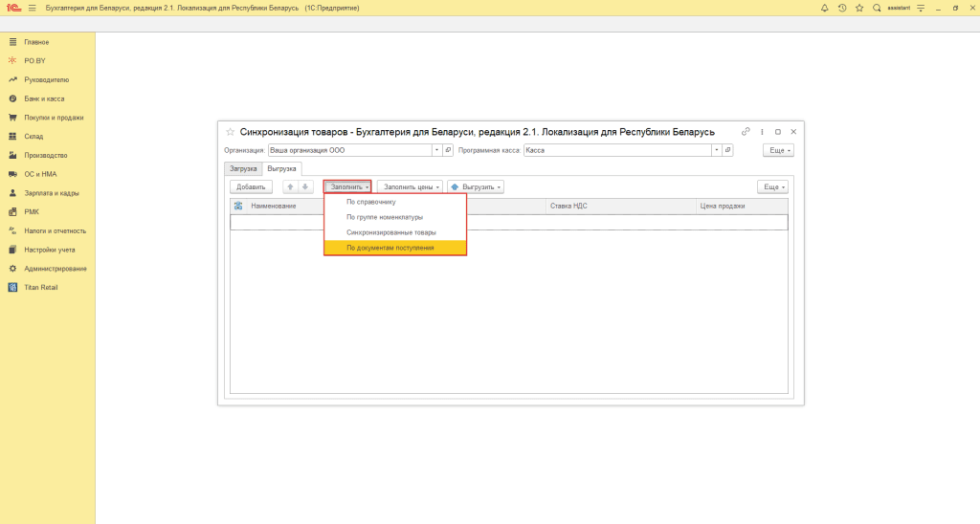980x524 pixels.
Task: Open the history clock icon
Action: click(842, 8)
